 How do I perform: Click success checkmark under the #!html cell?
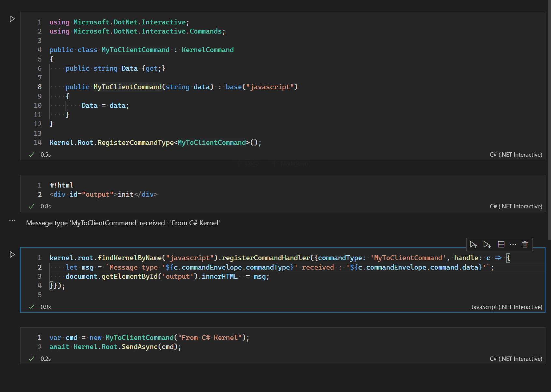pyautogui.click(x=31, y=206)
